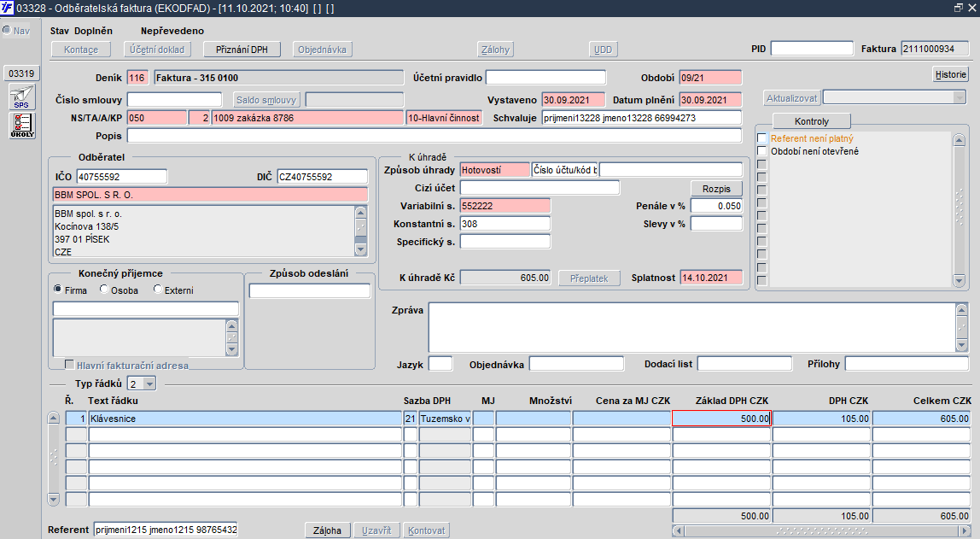This screenshot has width=980, height=539.
Task: Check the Hlavní fakturační adresa box
Action: pyautogui.click(x=69, y=365)
